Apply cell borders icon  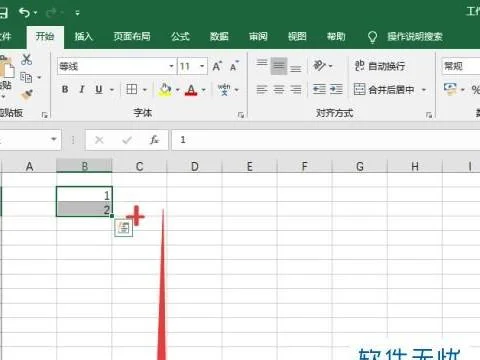pyautogui.click(x=131, y=89)
